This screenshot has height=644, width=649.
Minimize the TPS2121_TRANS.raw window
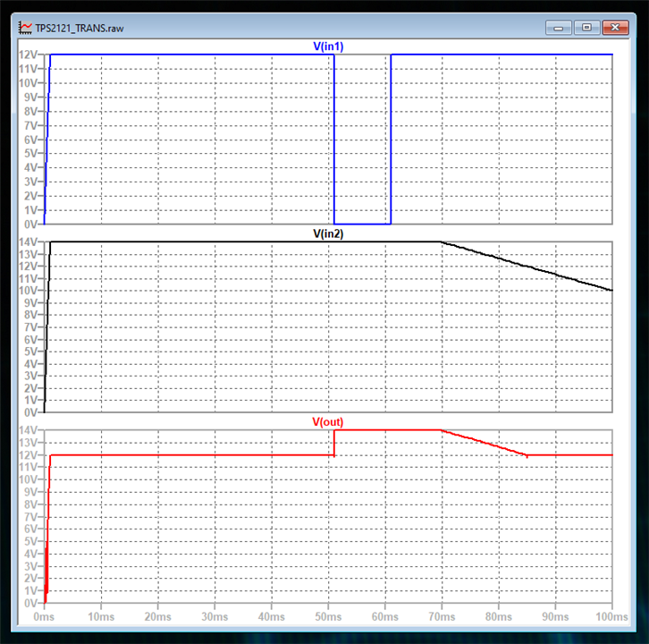click(559, 28)
